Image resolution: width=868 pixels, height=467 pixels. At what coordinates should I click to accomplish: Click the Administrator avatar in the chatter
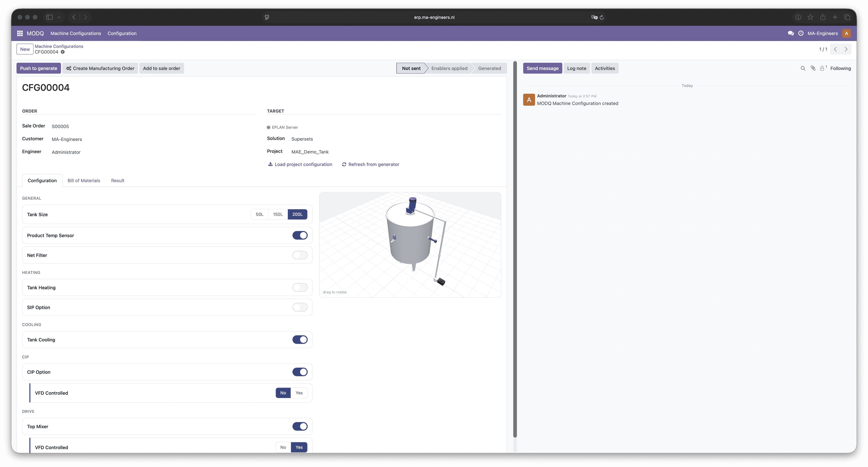tap(529, 100)
